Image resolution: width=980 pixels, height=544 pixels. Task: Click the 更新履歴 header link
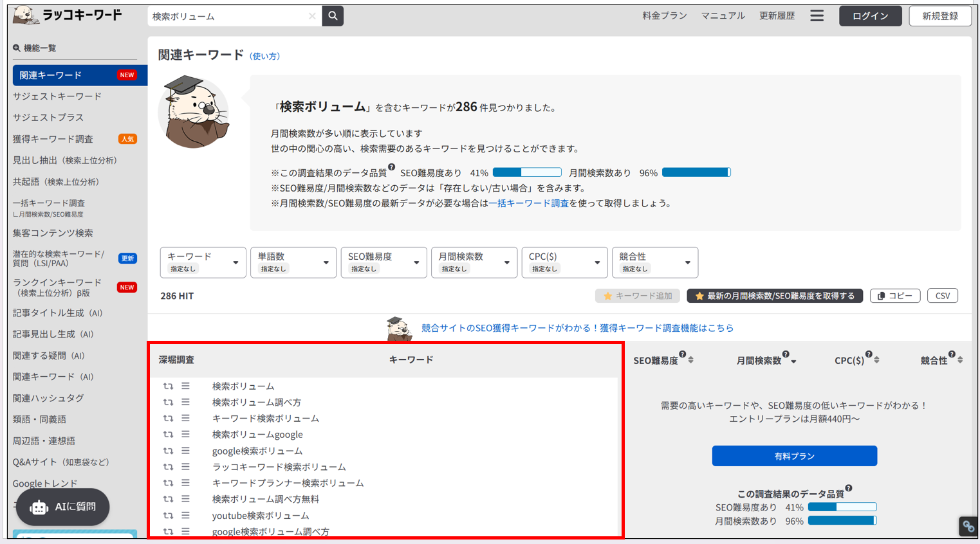pos(777,15)
